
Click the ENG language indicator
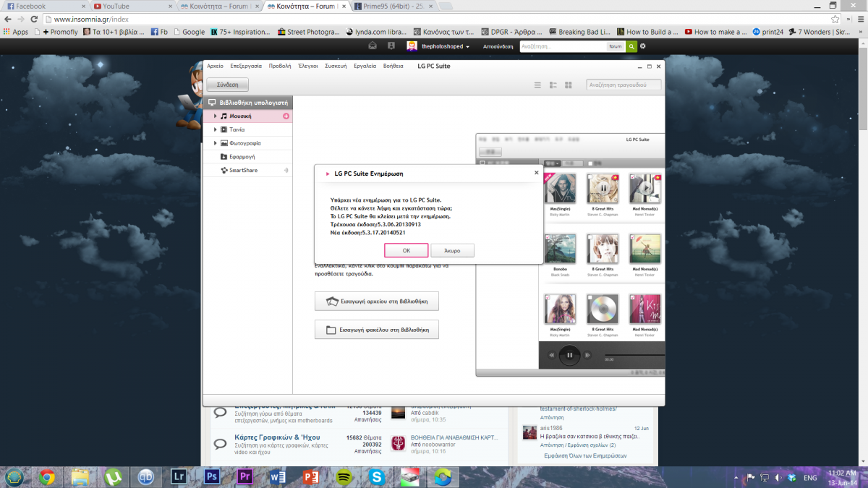pyautogui.click(x=811, y=478)
